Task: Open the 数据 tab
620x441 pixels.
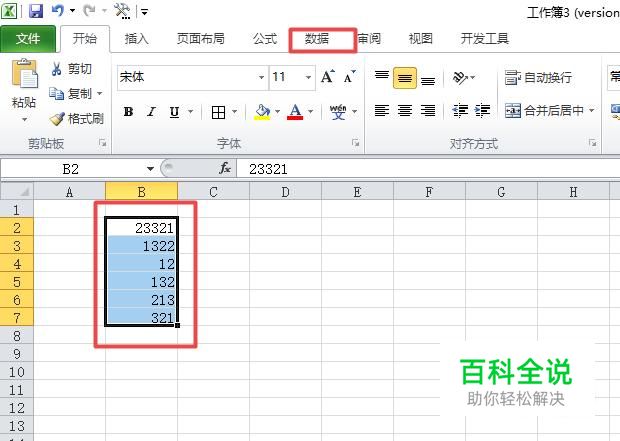Action: (317, 39)
